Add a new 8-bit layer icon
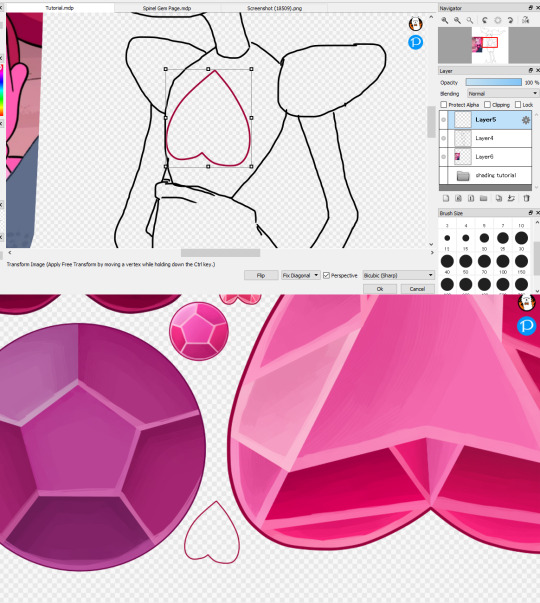The image size is (540, 603). click(458, 198)
